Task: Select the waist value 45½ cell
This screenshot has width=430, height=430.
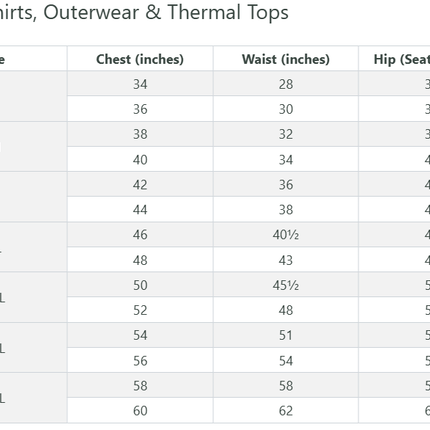Action: [x=286, y=285]
